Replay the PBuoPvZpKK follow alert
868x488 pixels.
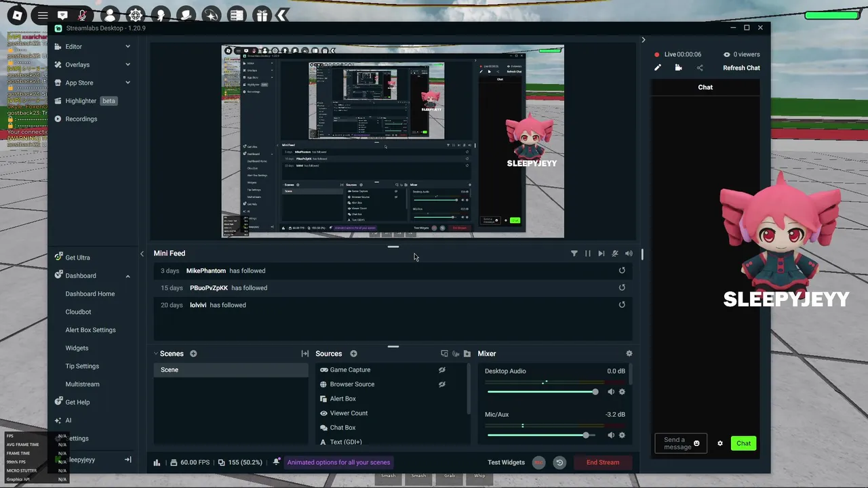[x=622, y=287]
